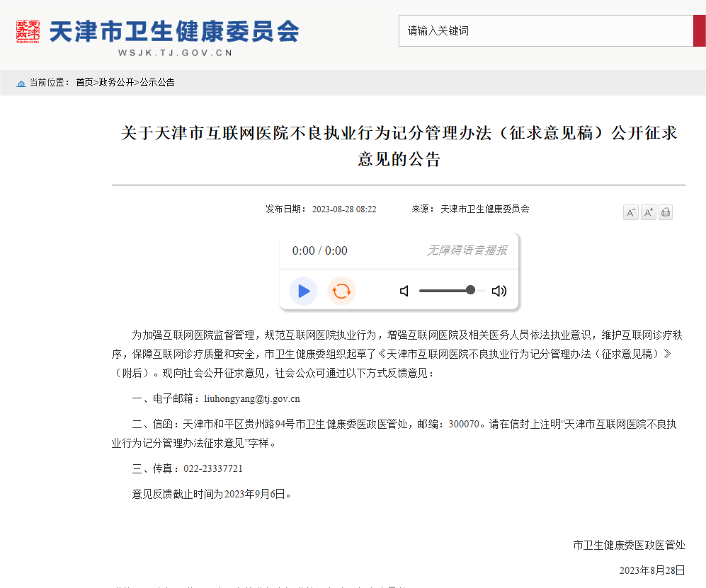Click signature 市卫生健康委医政医管处
Screen dimensions: 706x588
[x=629, y=546]
